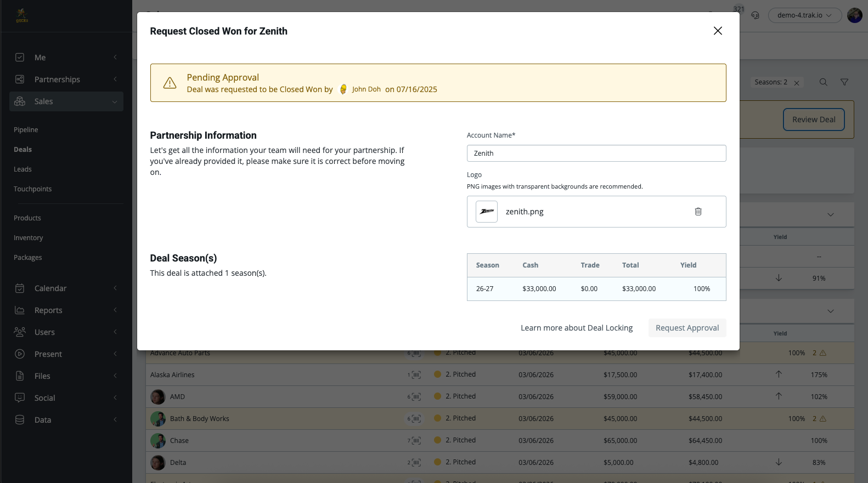Click the up arrow in Alaska Airlines row
The height and width of the screenshot is (483, 868).
coord(779,374)
